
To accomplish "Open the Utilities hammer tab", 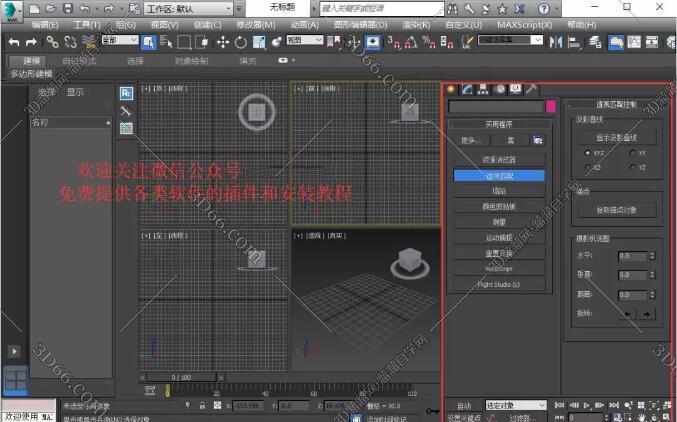I will pos(531,89).
